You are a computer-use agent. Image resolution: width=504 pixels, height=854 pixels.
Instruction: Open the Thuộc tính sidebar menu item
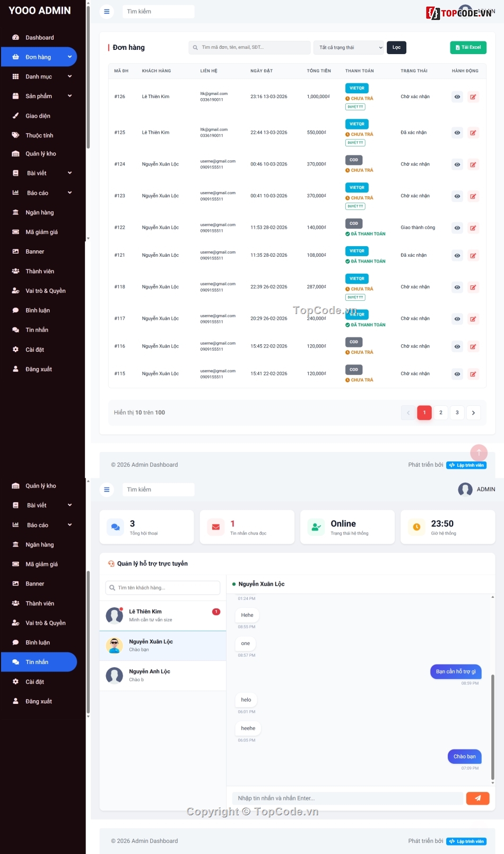pyautogui.click(x=39, y=135)
